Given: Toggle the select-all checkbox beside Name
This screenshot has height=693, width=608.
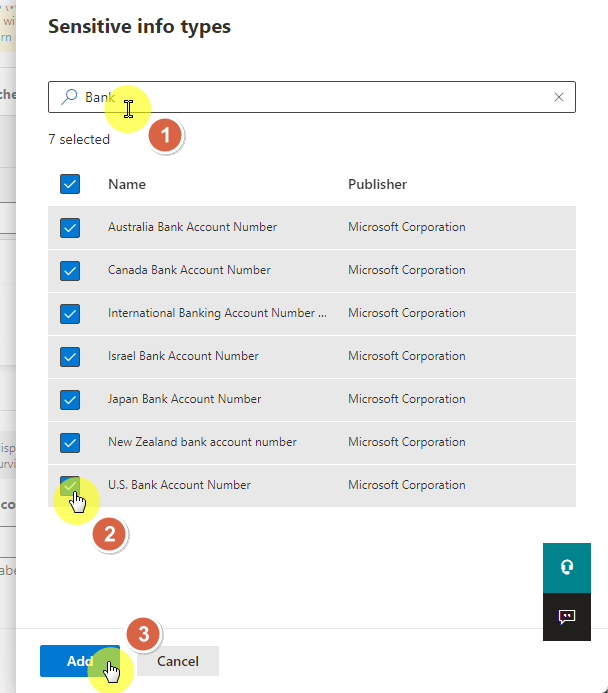Looking at the screenshot, I should point(70,184).
